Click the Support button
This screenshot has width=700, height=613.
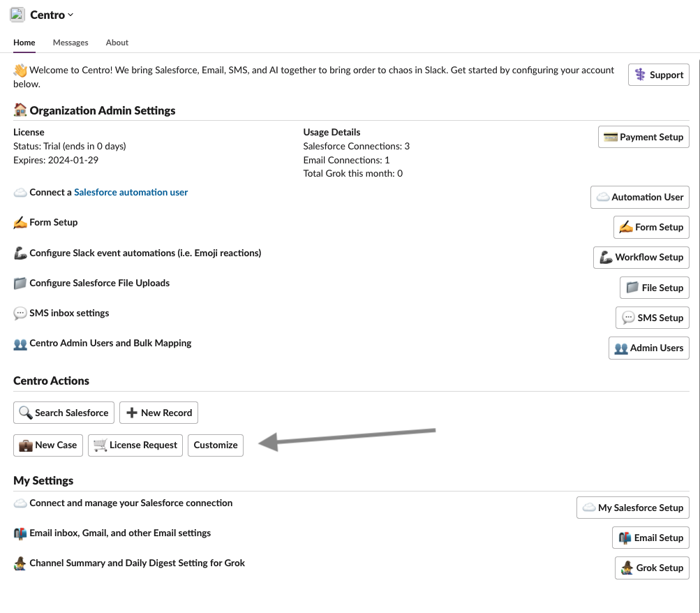tap(659, 75)
